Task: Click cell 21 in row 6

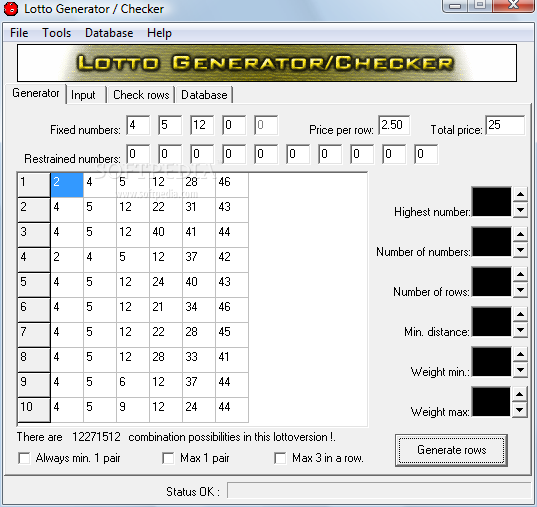Action: 166,310
